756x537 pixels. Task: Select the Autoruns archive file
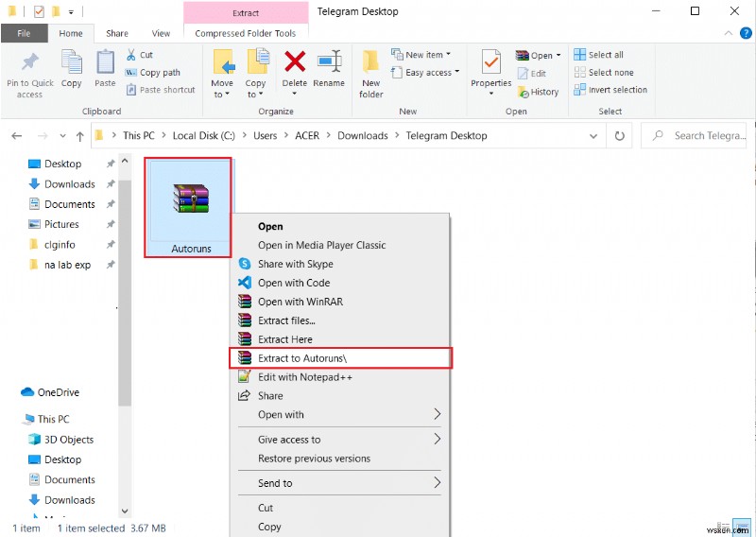pyautogui.click(x=188, y=207)
